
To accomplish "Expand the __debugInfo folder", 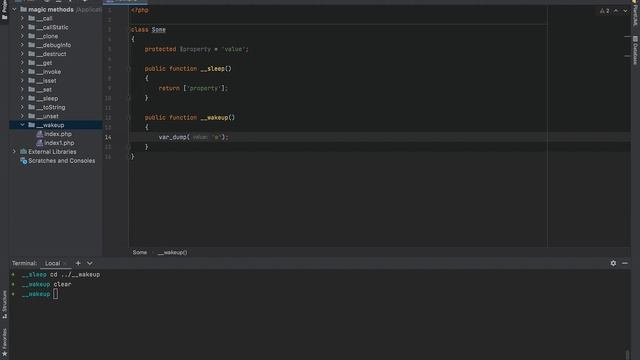I will pos(22,45).
